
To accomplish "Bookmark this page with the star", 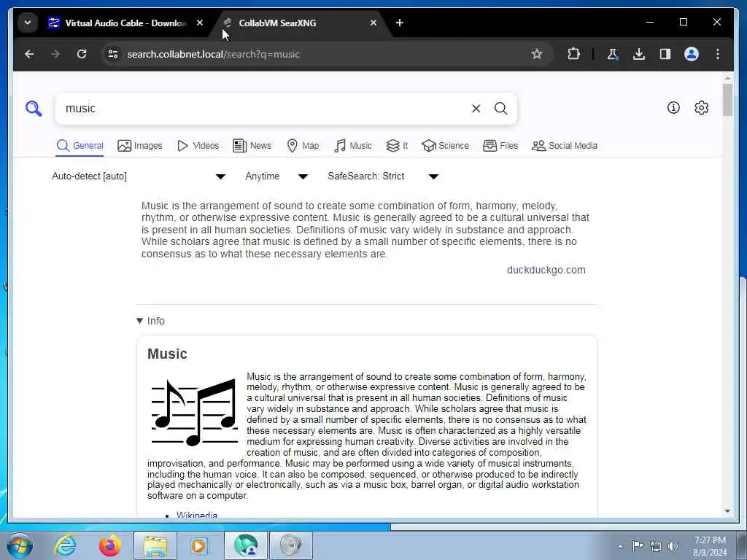I will click(537, 54).
